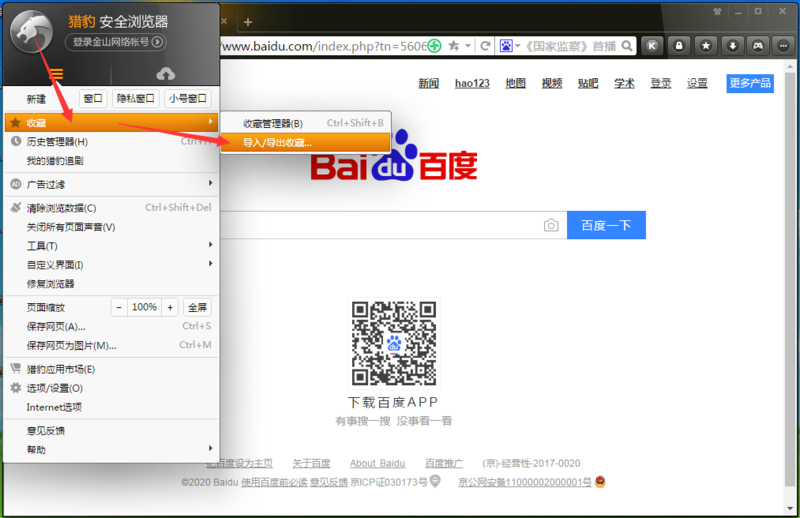Select 收藏 favorites menu item

pos(111,122)
